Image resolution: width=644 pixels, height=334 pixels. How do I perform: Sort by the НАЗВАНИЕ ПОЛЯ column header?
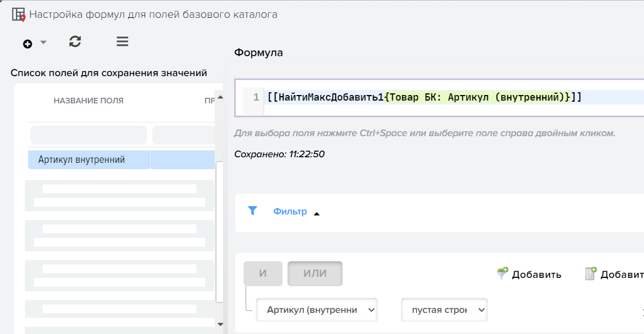pyautogui.click(x=88, y=101)
